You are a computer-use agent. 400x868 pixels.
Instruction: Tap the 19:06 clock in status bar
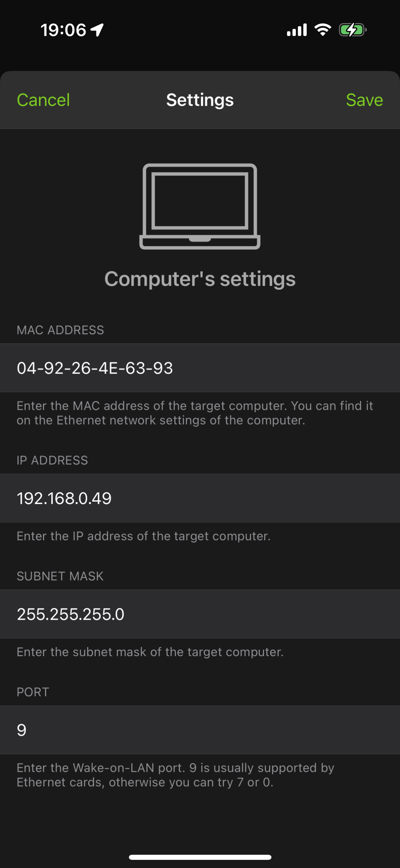point(63,30)
